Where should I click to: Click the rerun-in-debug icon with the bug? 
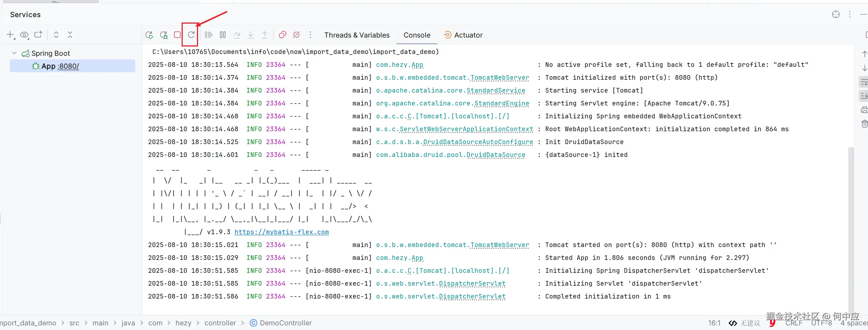pos(164,35)
